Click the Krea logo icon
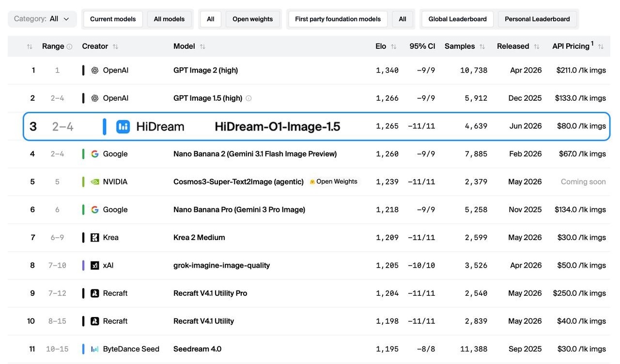The height and width of the screenshot is (364, 620). 95,238
